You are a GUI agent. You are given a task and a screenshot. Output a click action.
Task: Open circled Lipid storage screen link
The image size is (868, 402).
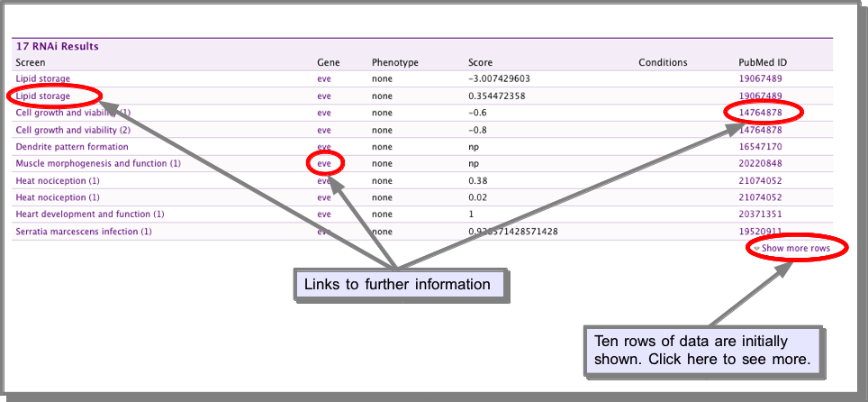43,96
